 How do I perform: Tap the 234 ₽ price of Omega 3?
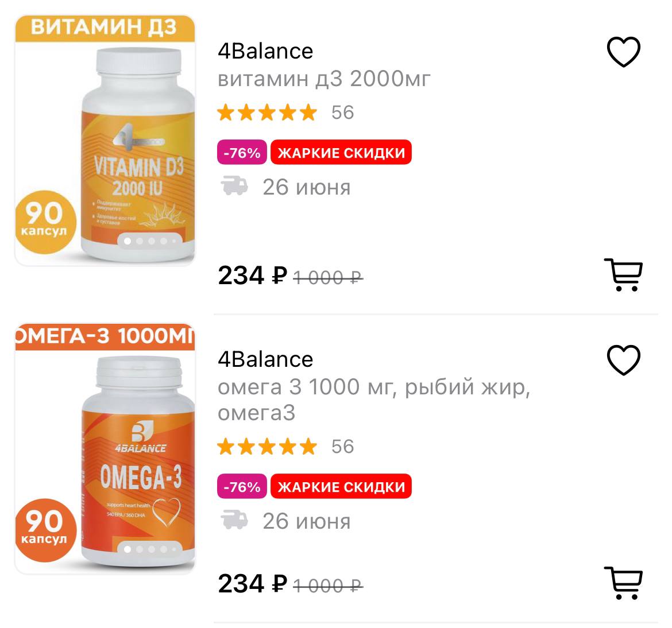252,584
